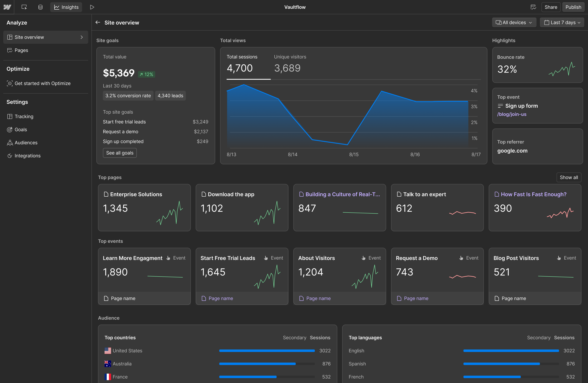Open the comments icon near Share
Image resolution: width=588 pixels, height=383 pixels.
tap(533, 7)
